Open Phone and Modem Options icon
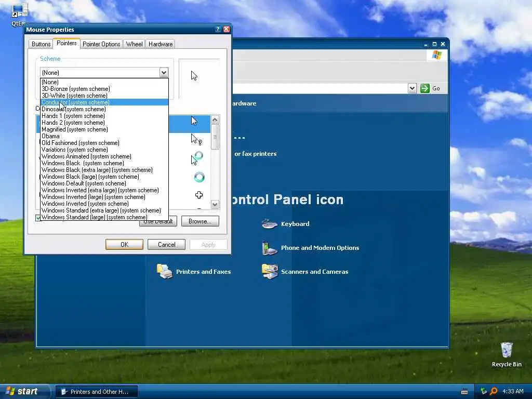 click(270, 248)
